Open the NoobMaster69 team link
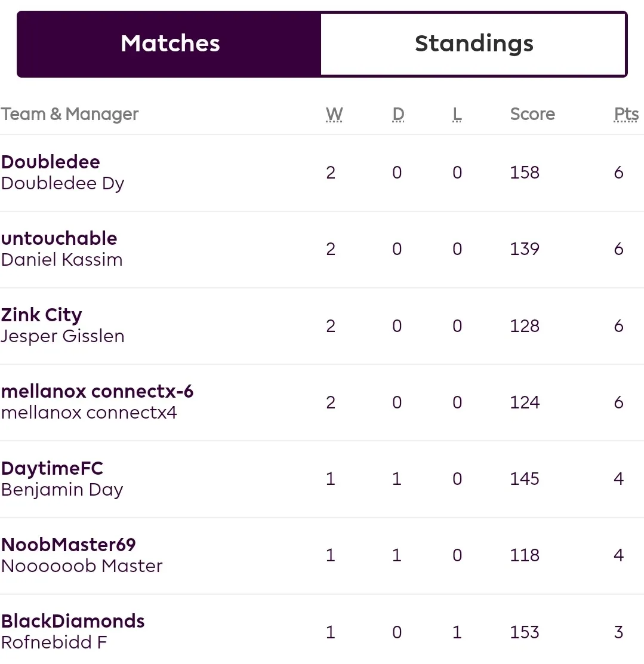 pyautogui.click(x=68, y=545)
